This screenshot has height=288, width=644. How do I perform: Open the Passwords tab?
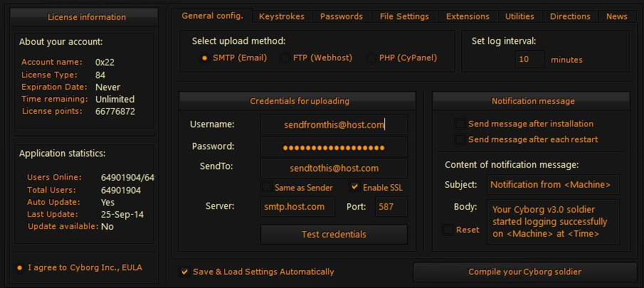coord(341,16)
